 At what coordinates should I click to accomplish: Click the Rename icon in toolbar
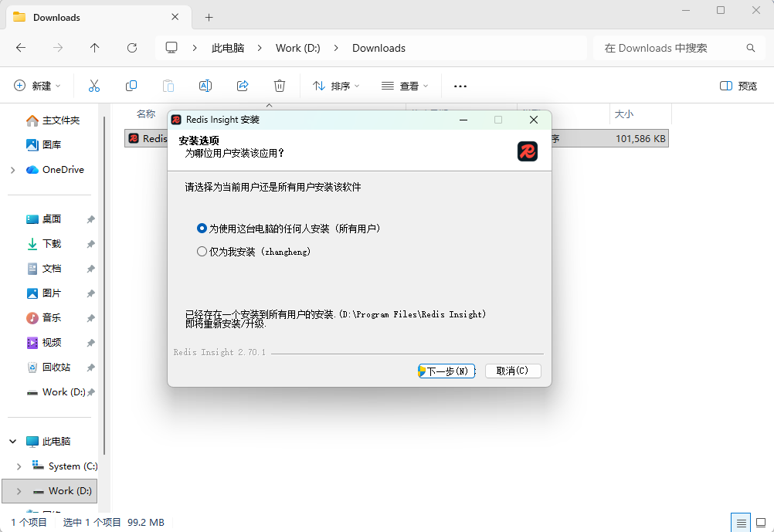pyautogui.click(x=205, y=86)
